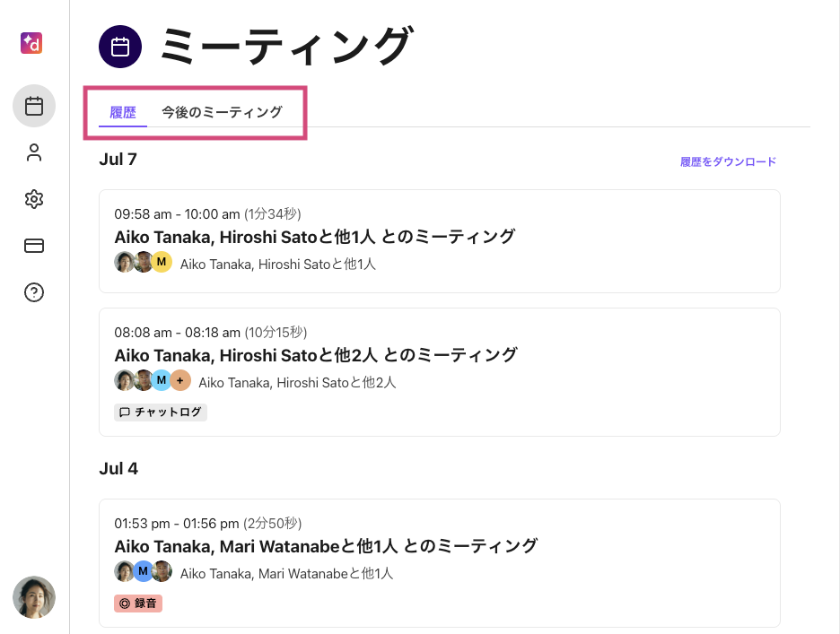Open the 01:53 pm meeting card title
Image resolution: width=840 pixels, height=634 pixels.
[326, 546]
